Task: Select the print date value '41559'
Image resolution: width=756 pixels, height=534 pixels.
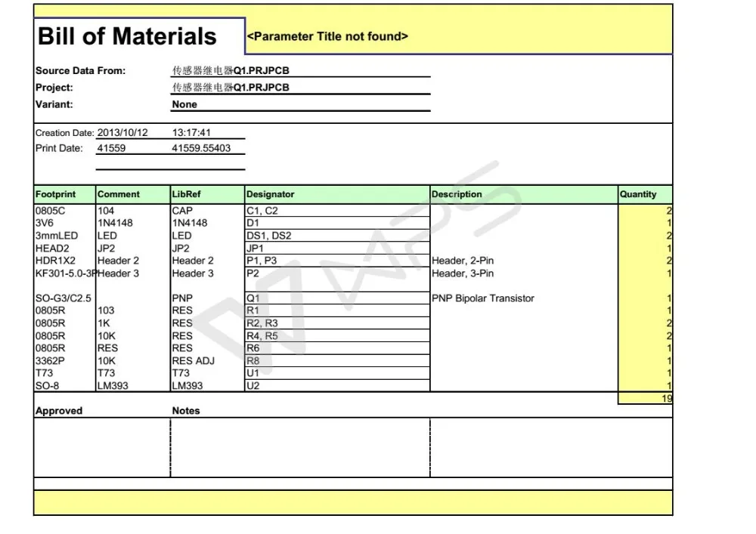Action: click(x=111, y=148)
